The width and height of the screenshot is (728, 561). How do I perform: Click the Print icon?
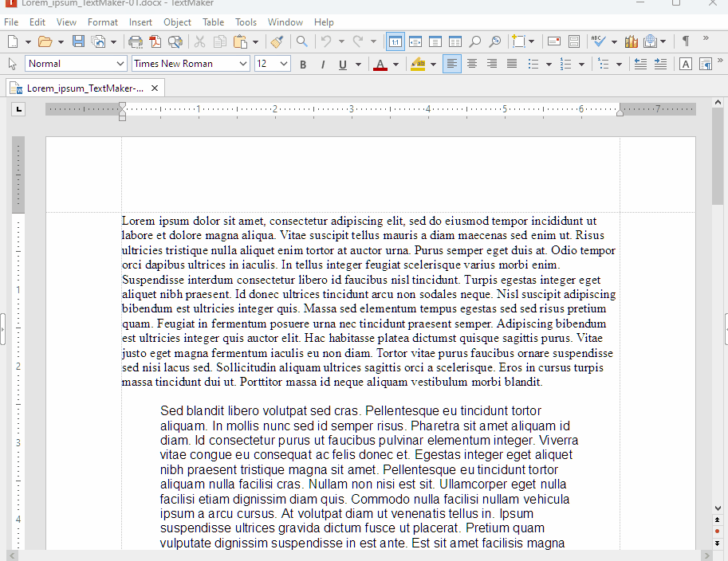[136, 41]
